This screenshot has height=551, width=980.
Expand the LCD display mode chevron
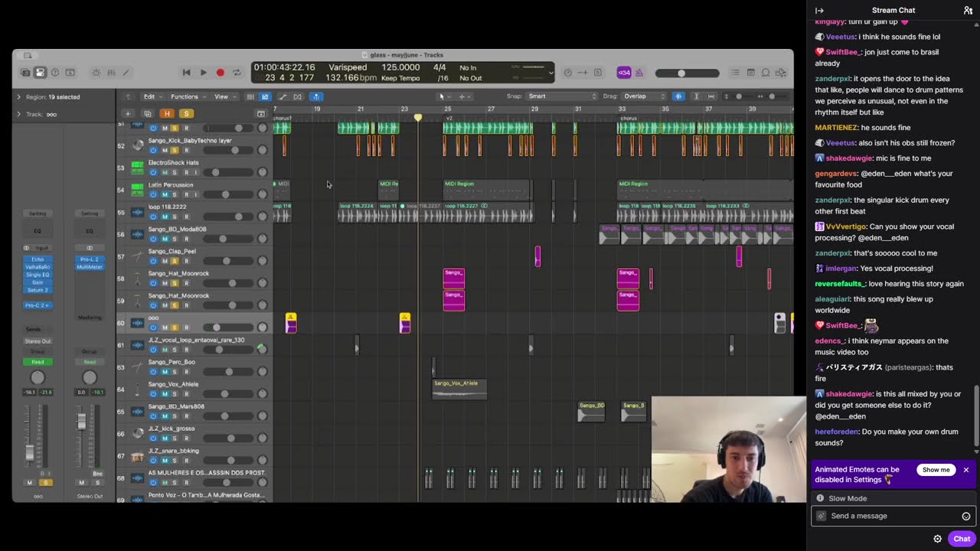coord(550,73)
